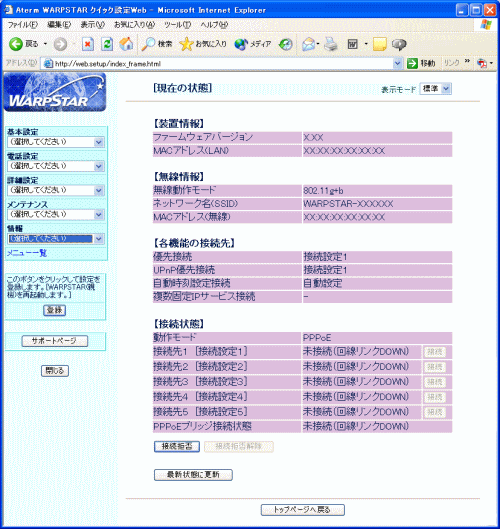
Task: Open the ツール menu
Action: pos(177,25)
